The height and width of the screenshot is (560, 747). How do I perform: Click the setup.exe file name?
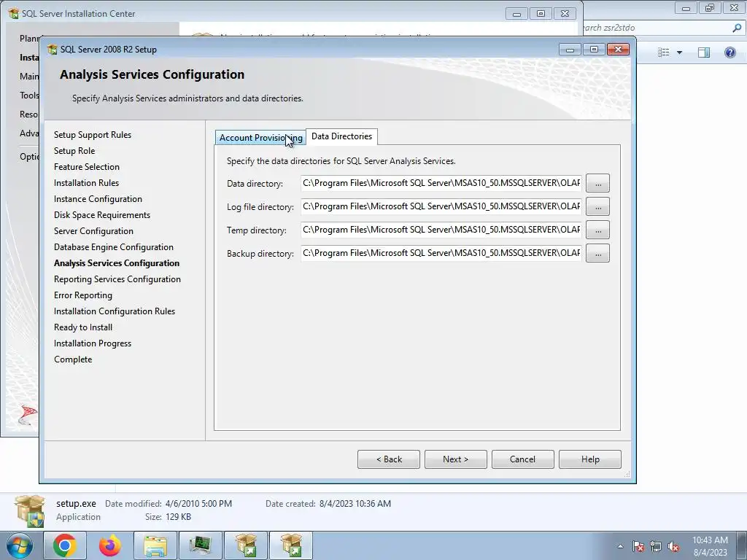[76, 503]
